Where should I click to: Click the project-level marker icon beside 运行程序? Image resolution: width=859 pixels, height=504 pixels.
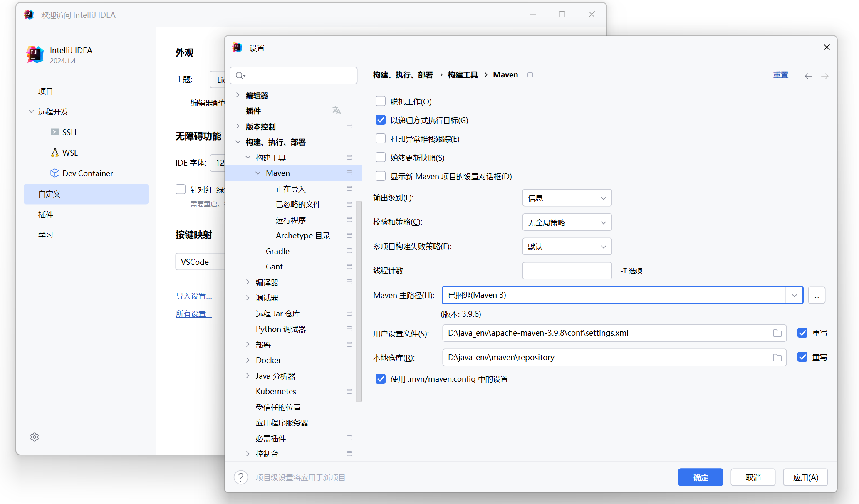349,220
